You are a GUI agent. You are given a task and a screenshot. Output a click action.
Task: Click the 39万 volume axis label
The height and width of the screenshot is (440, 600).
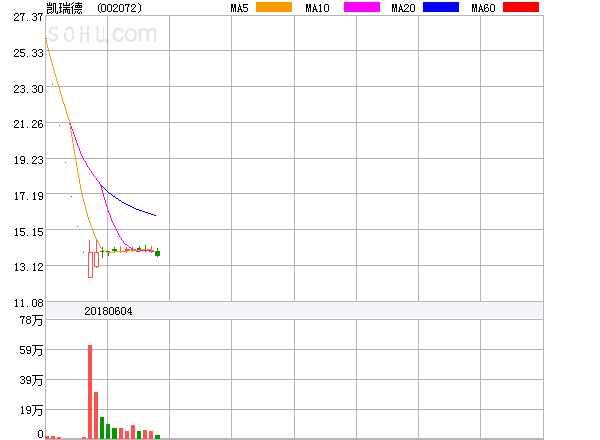31,380
